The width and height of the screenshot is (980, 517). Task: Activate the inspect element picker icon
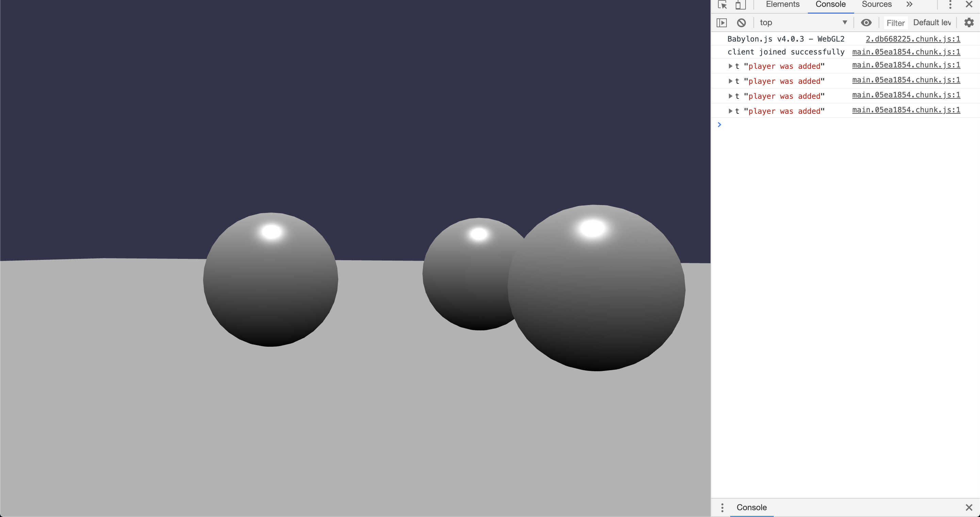pyautogui.click(x=722, y=4)
